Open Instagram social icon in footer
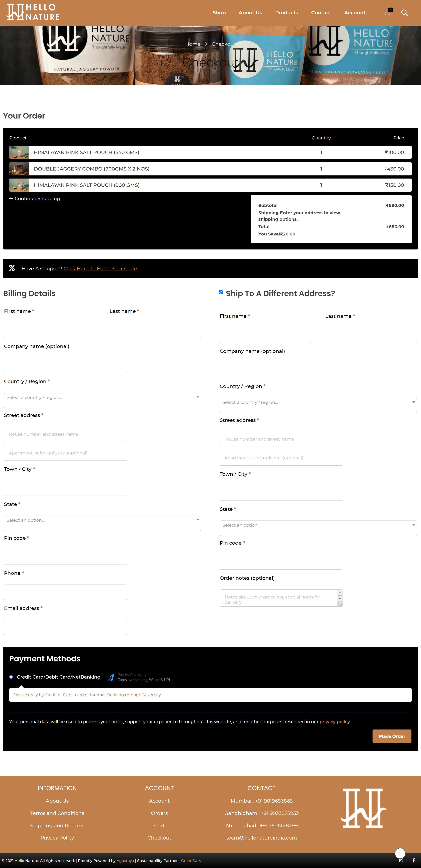421x868 pixels. point(401,860)
